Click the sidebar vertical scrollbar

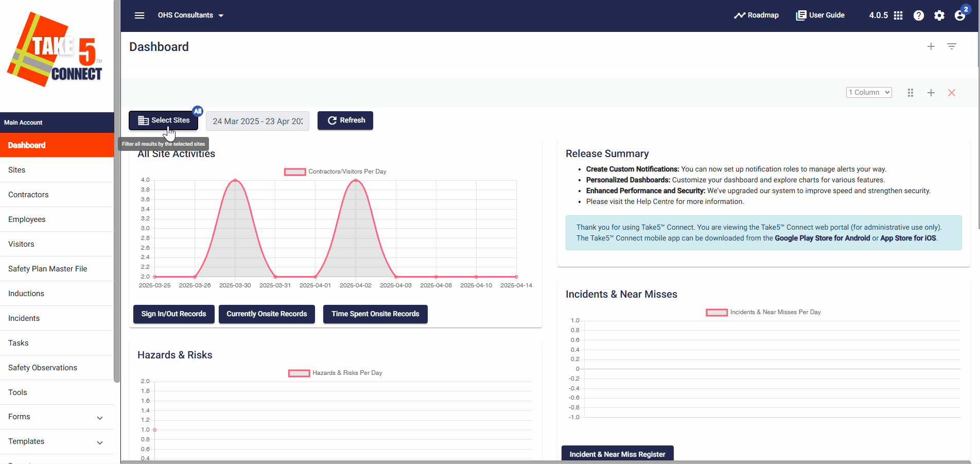(117, 191)
